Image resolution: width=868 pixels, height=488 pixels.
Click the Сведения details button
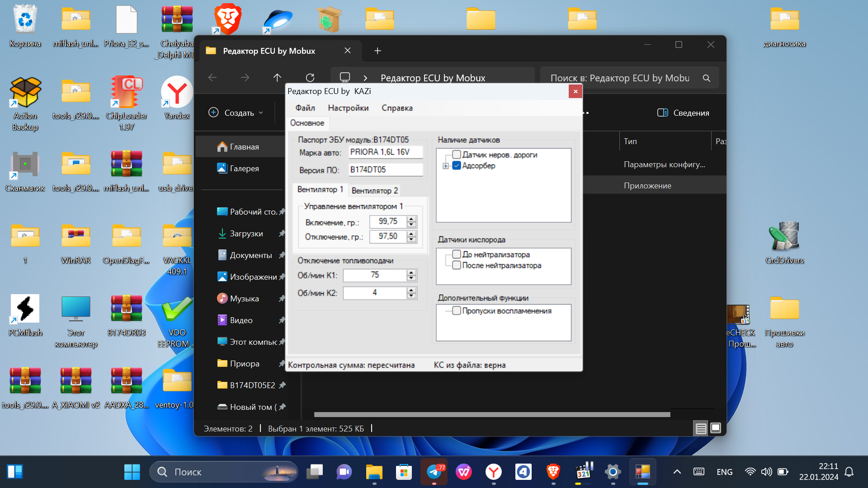683,113
